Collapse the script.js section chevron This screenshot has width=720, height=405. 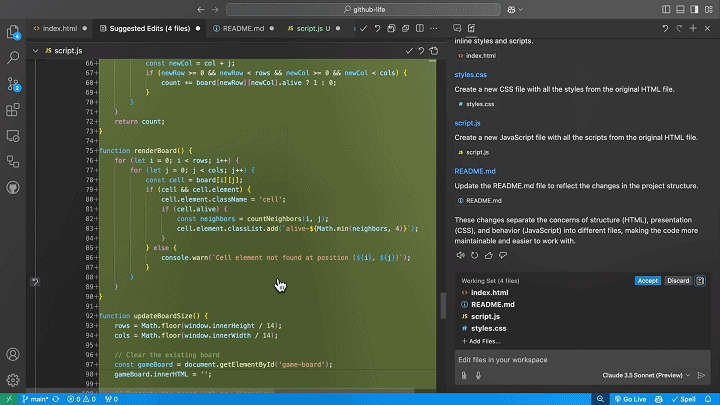[35, 49]
